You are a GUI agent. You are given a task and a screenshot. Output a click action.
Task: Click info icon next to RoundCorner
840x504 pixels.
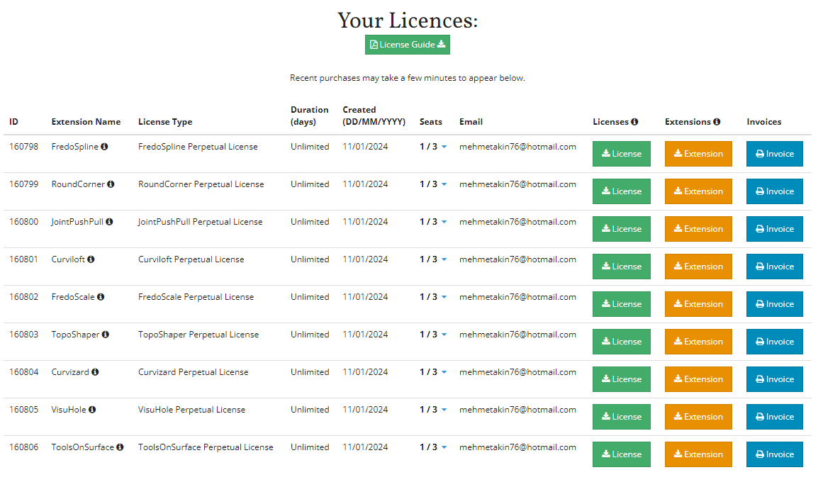tap(111, 184)
